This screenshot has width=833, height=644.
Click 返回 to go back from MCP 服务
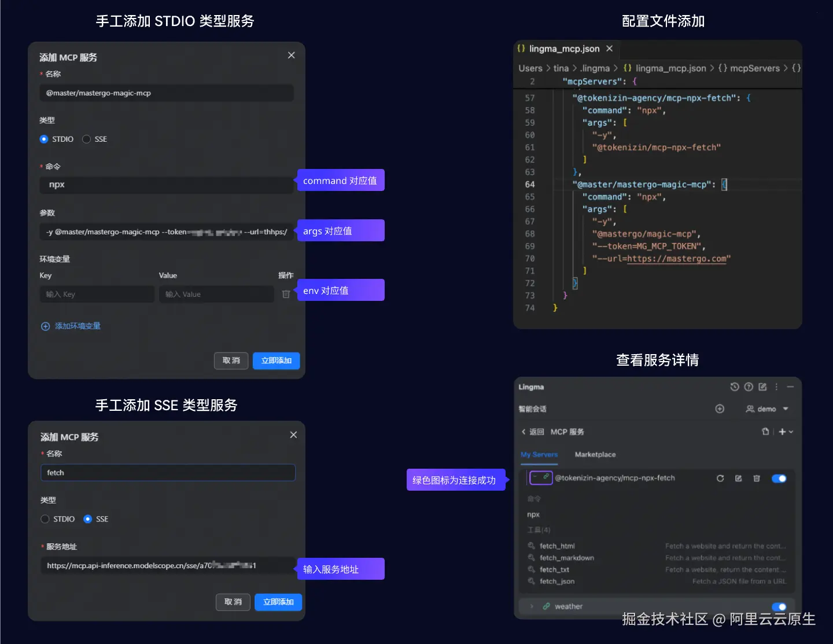coord(533,432)
